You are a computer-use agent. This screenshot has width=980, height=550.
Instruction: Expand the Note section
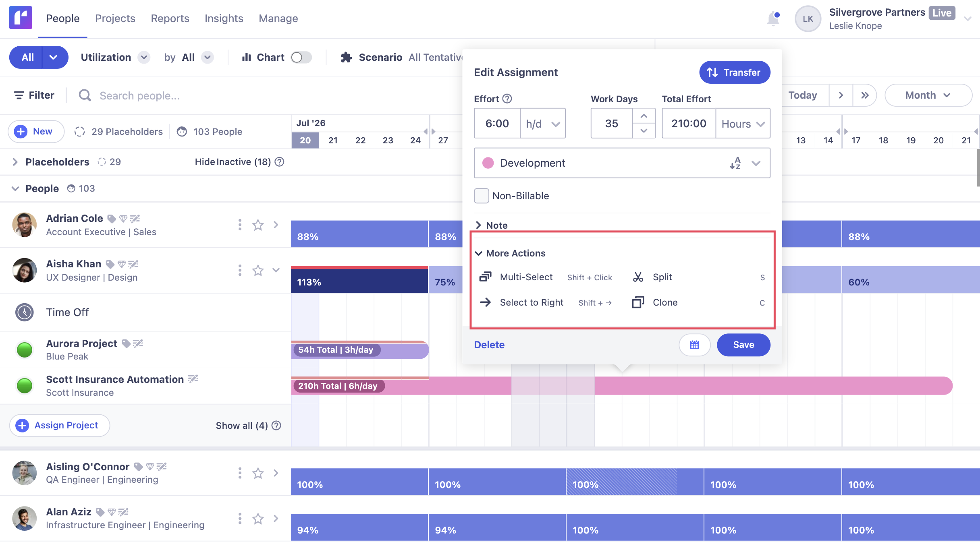click(x=491, y=225)
